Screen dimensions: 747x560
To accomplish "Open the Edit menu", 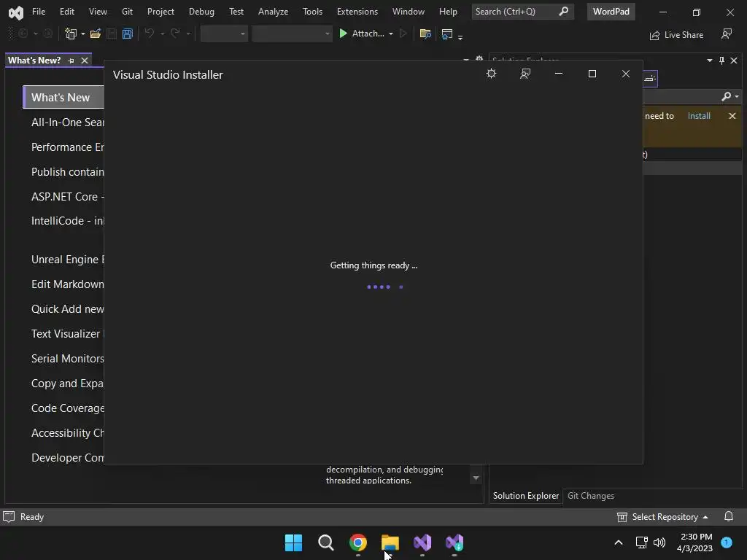I will [66, 12].
